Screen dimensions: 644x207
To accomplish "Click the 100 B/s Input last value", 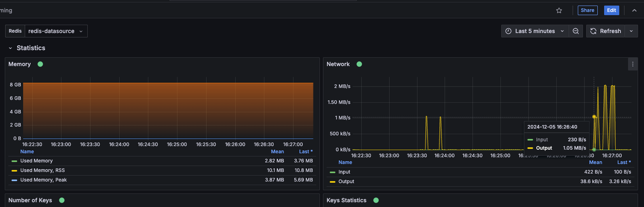I will pos(621,172).
